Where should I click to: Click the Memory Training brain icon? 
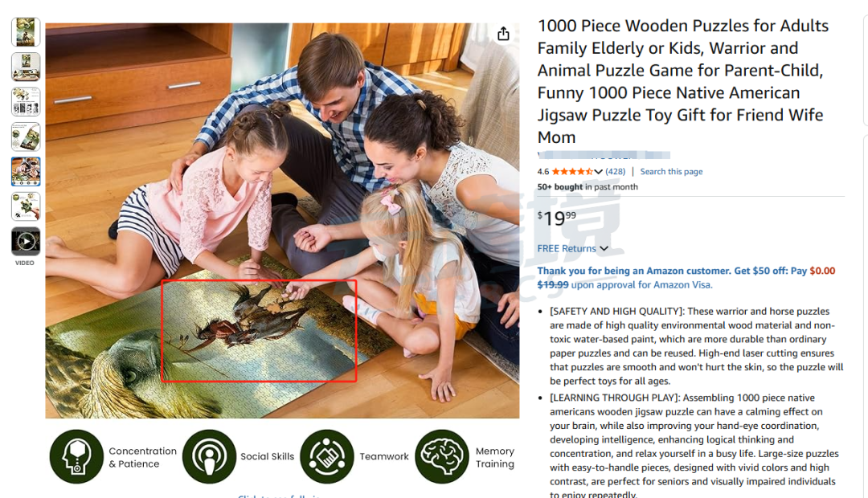442,456
